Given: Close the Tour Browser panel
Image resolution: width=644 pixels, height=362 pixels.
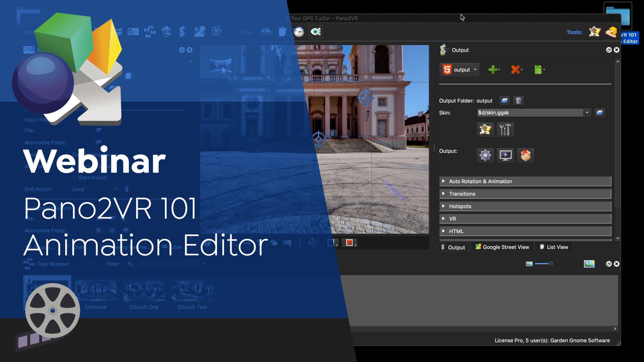Looking at the screenshot, I should 617,264.
